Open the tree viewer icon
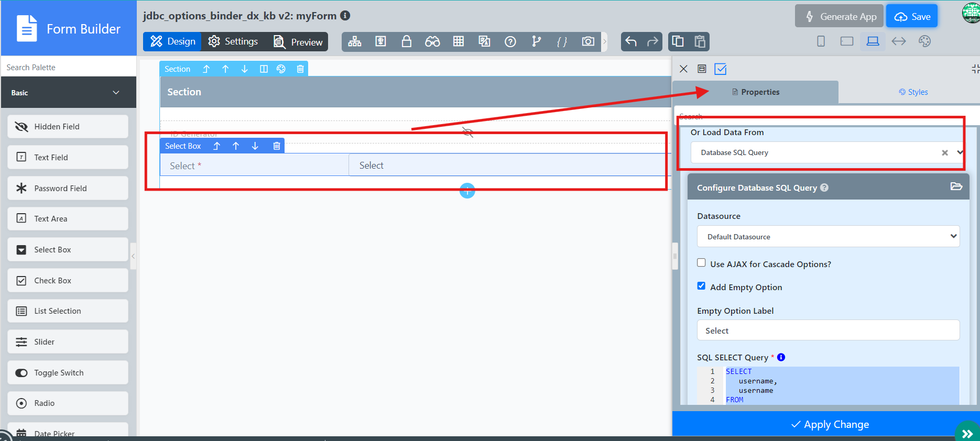Viewport: 980px width, 441px height. [x=355, y=41]
